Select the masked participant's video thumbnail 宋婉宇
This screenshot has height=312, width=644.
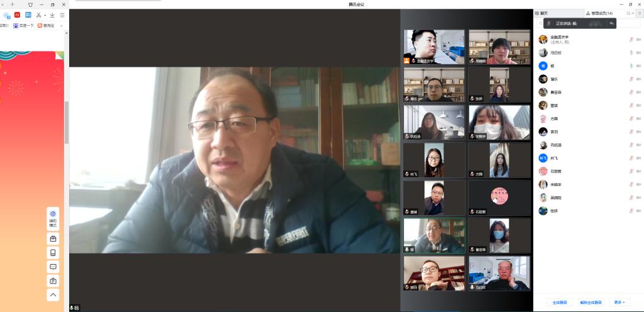pos(499,122)
